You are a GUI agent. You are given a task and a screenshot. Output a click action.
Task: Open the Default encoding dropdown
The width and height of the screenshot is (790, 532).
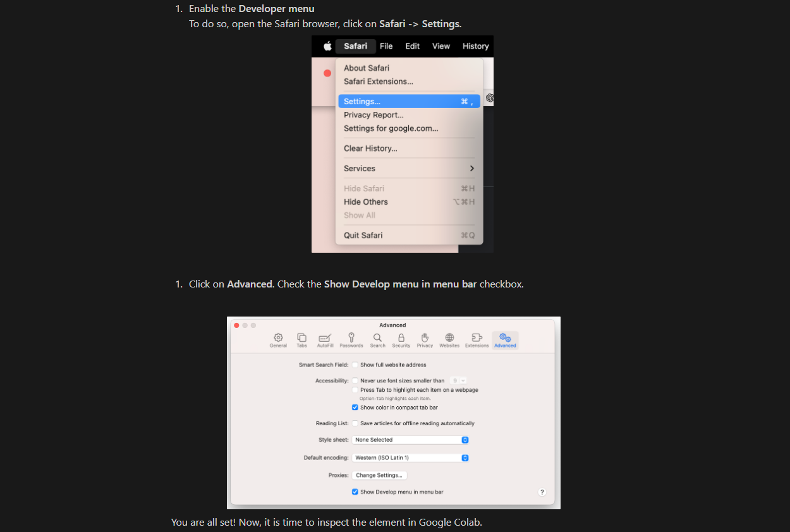point(410,457)
